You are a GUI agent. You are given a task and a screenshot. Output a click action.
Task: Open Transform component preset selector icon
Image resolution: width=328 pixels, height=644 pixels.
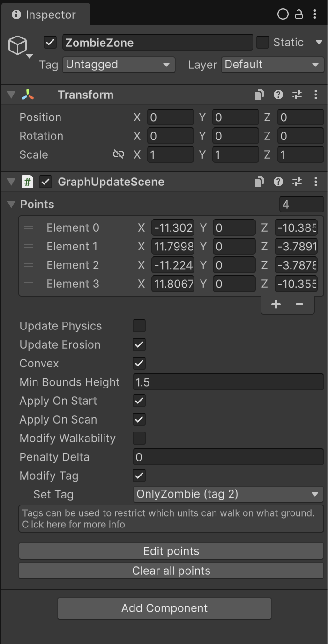coord(297,95)
